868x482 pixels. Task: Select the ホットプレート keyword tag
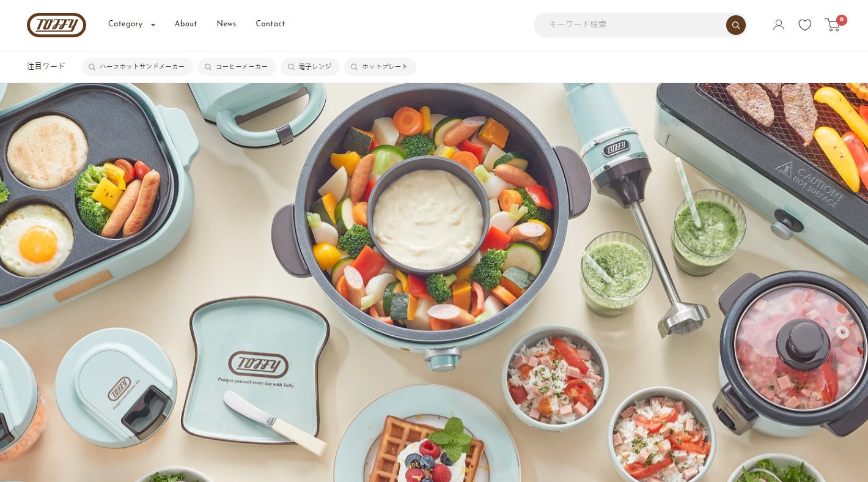coord(380,67)
